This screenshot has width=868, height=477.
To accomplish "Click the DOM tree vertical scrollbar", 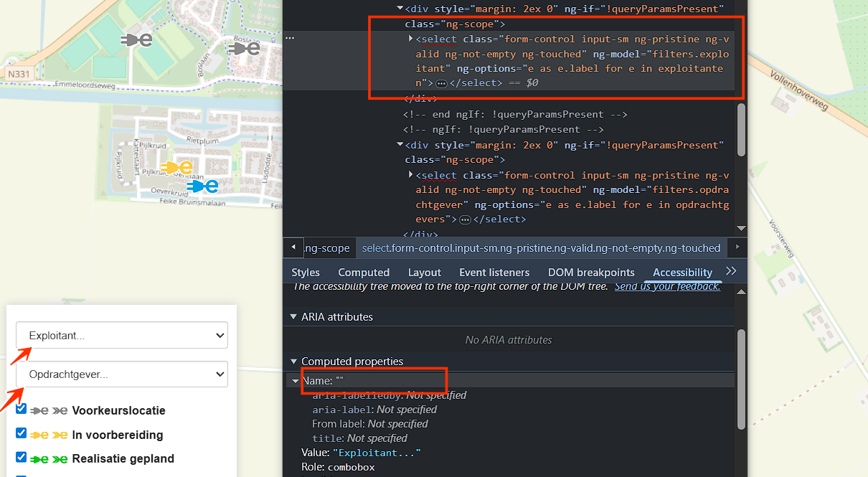I will 741,129.
